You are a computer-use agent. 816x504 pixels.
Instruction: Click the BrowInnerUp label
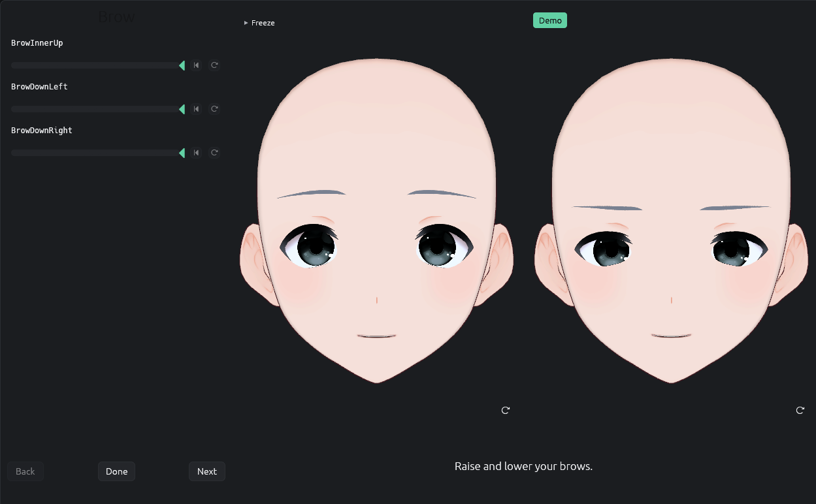(37, 43)
